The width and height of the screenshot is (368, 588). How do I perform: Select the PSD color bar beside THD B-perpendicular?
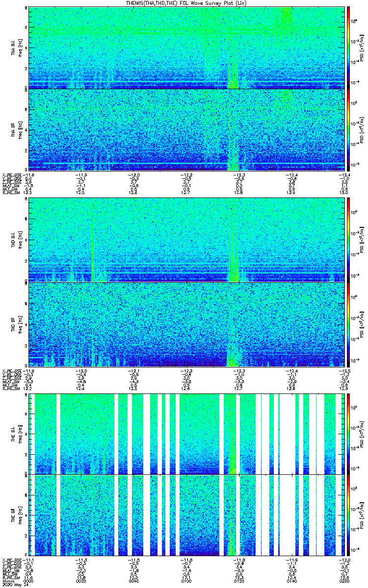pos(349,240)
